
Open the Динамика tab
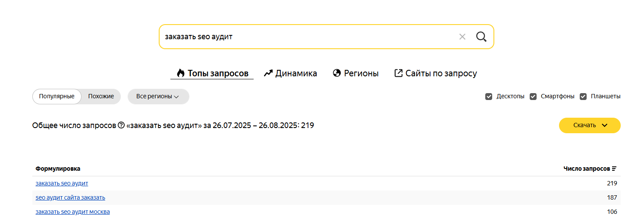[290, 73]
